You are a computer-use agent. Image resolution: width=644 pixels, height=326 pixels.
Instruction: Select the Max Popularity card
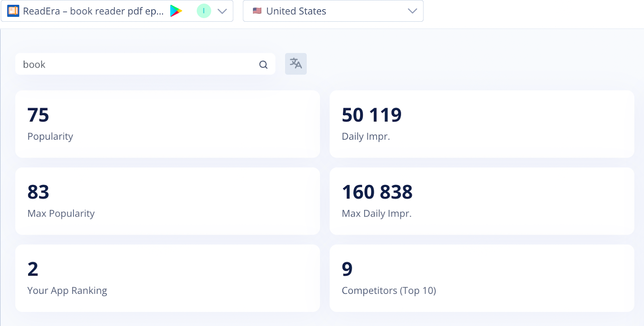[167, 201]
